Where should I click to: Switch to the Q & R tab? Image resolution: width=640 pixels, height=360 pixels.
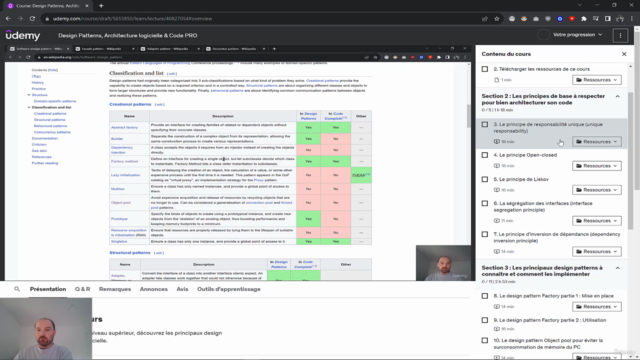82,289
